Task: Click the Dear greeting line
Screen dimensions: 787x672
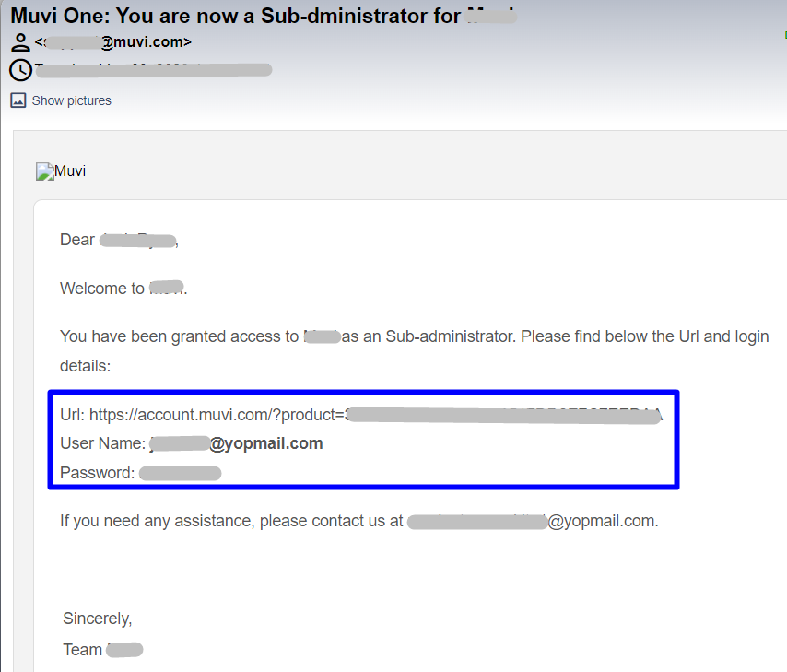Action: tap(119, 240)
